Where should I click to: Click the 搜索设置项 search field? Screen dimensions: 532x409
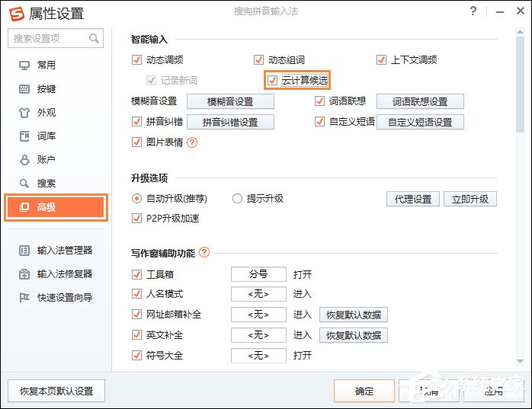point(47,38)
